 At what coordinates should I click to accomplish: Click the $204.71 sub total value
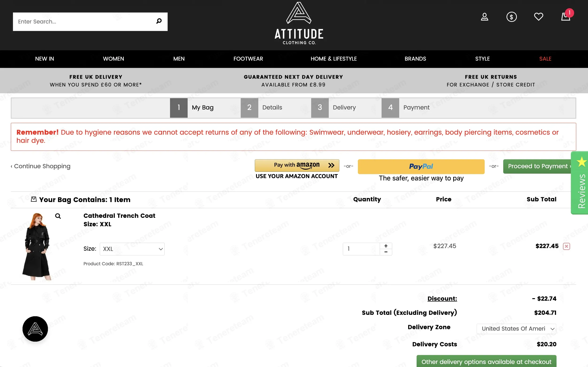coord(545,313)
